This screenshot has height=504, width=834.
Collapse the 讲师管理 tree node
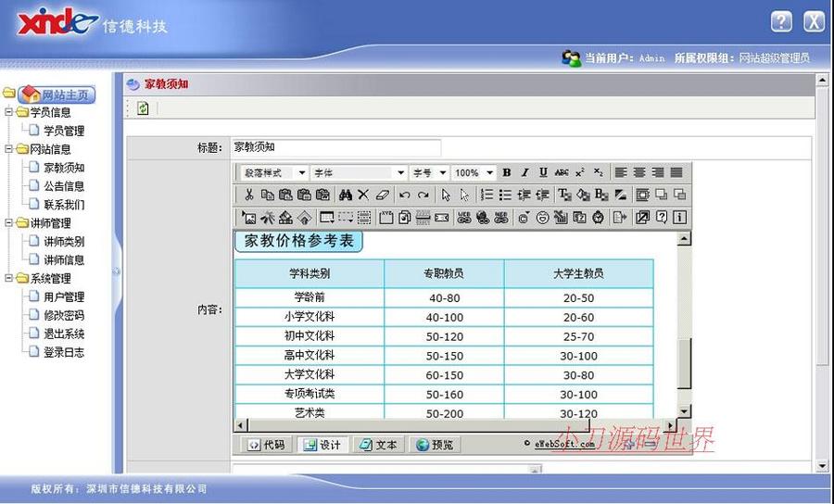[x=8, y=223]
